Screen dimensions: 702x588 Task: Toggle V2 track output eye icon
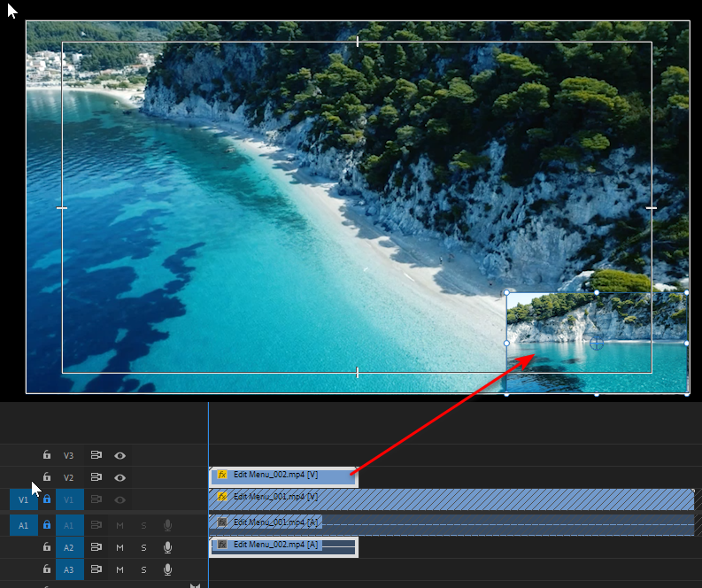pyautogui.click(x=120, y=477)
